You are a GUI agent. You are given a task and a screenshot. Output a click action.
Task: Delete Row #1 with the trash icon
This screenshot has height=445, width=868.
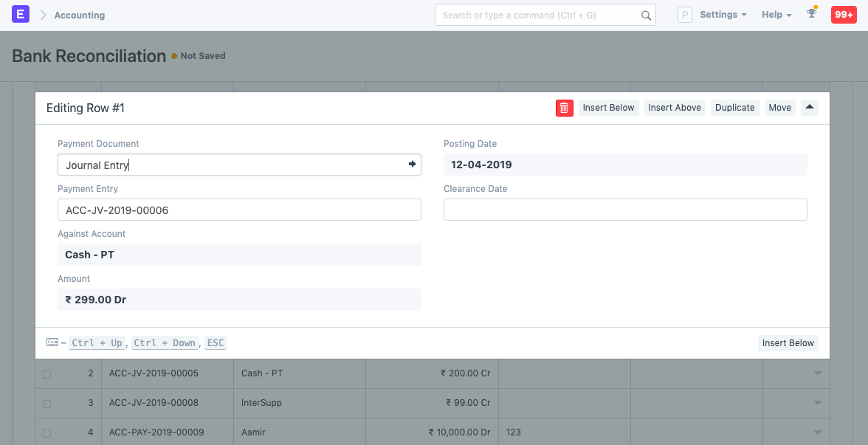coord(565,108)
